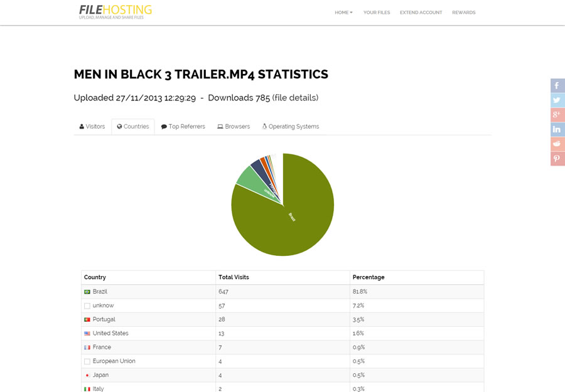565x392 pixels.
Task: Open the REWARDS page
Action: click(464, 13)
